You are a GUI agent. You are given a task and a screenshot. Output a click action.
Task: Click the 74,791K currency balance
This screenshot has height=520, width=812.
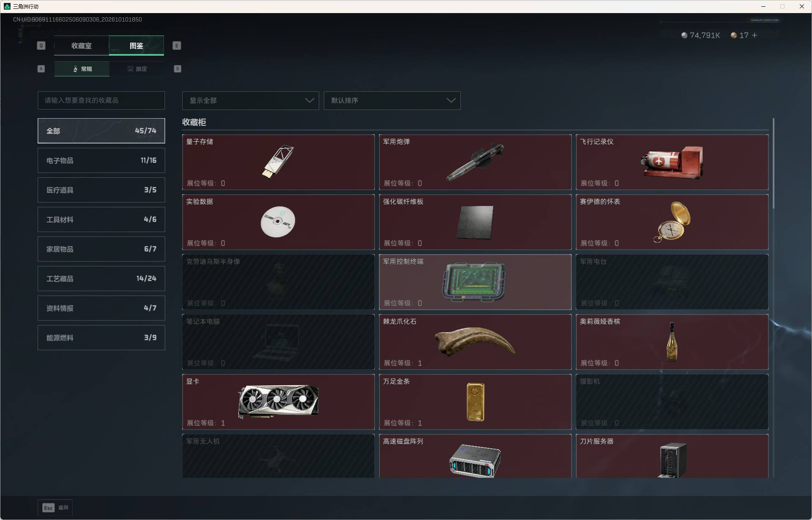pyautogui.click(x=700, y=35)
